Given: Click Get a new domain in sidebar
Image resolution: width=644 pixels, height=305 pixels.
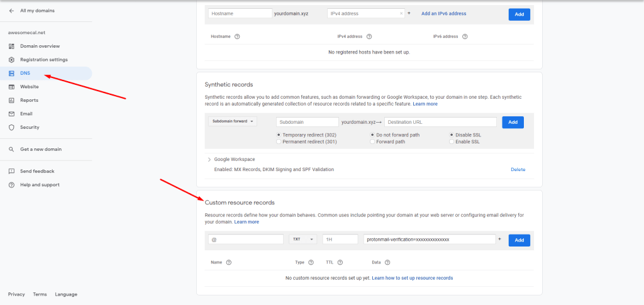Looking at the screenshot, I should pyautogui.click(x=41, y=150).
